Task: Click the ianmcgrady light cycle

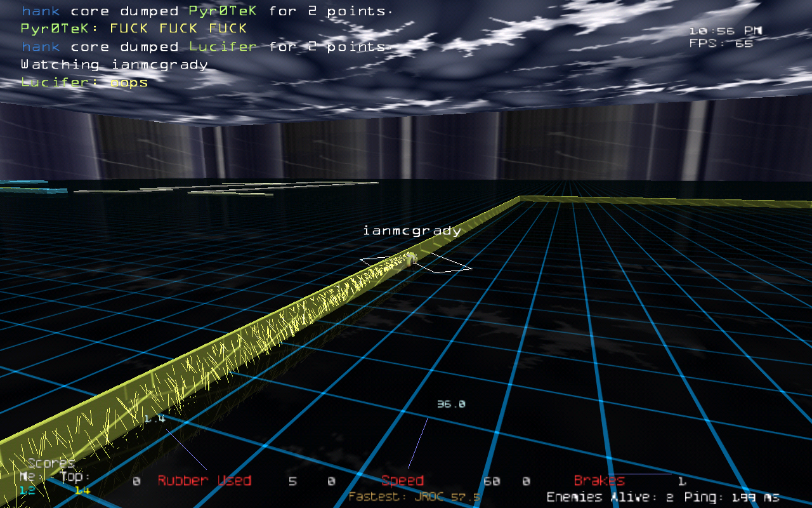Action: pyautogui.click(x=411, y=258)
